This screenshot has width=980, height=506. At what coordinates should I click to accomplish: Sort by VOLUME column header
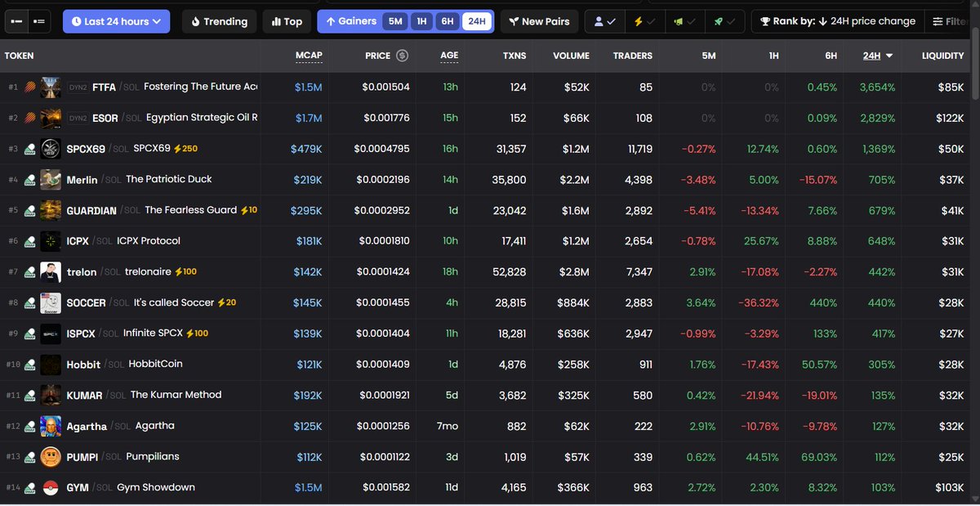pyautogui.click(x=571, y=56)
